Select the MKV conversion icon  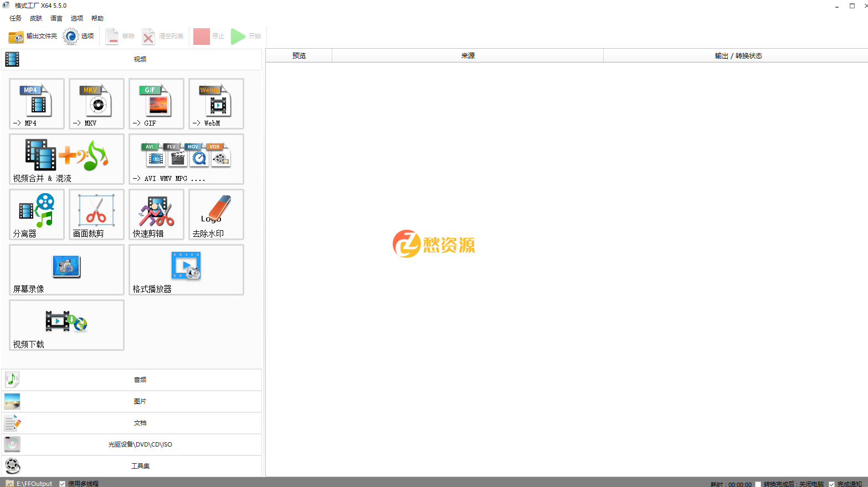tap(96, 103)
